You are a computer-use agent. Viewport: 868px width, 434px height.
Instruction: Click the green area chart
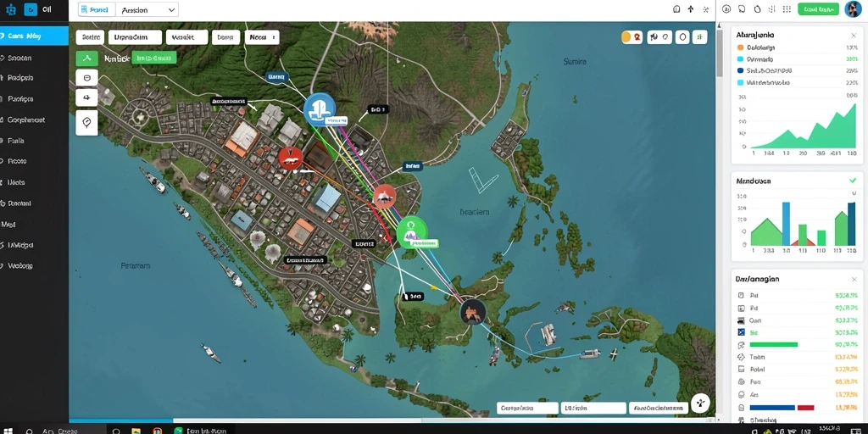pos(804,127)
